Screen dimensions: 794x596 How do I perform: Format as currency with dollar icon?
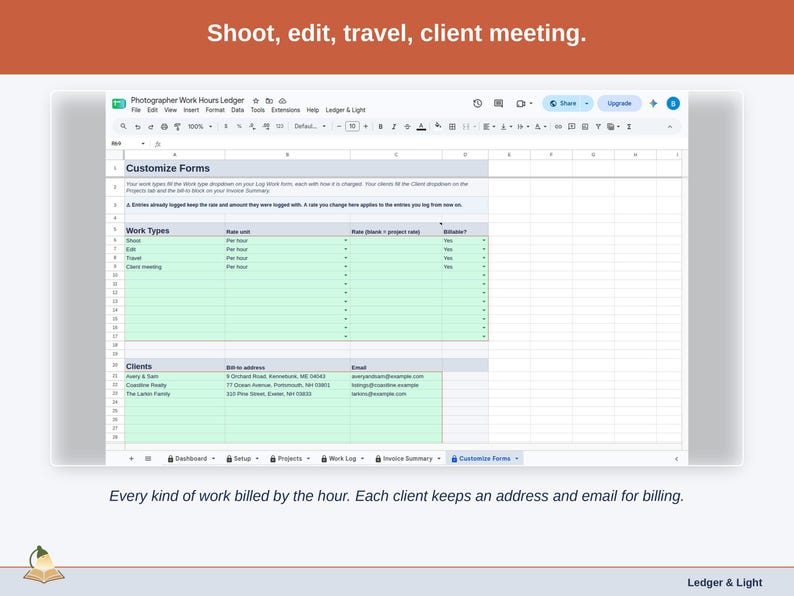pos(226,127)
